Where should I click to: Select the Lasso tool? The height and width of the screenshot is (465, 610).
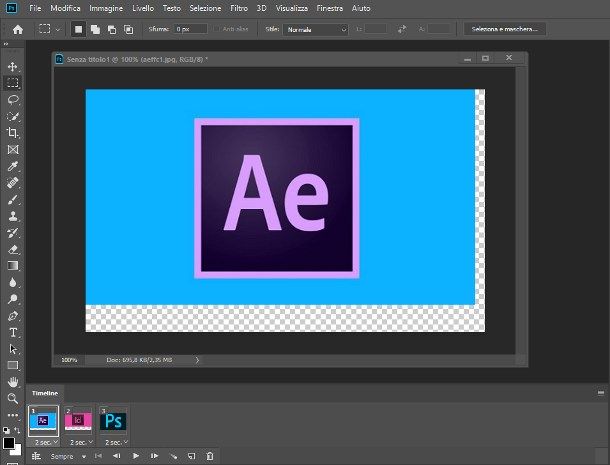[x=12, y=100]
